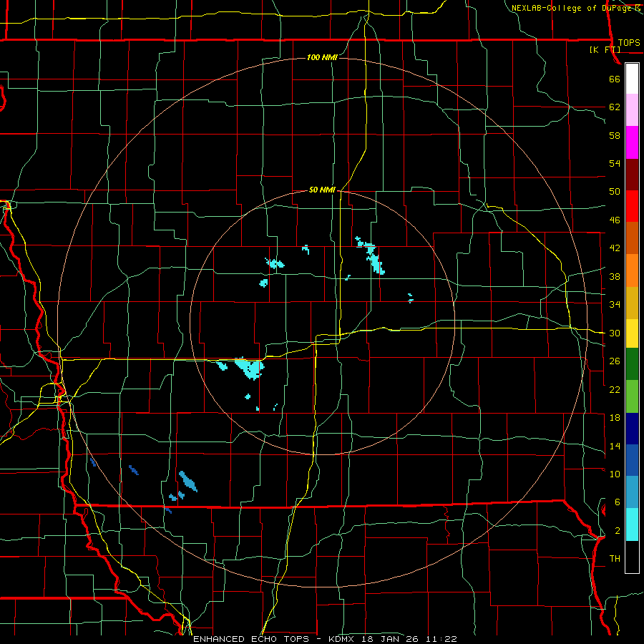This screenshot has width=644, height=644.
Task: Click the legend value 66
Action: tap(615, 79)
